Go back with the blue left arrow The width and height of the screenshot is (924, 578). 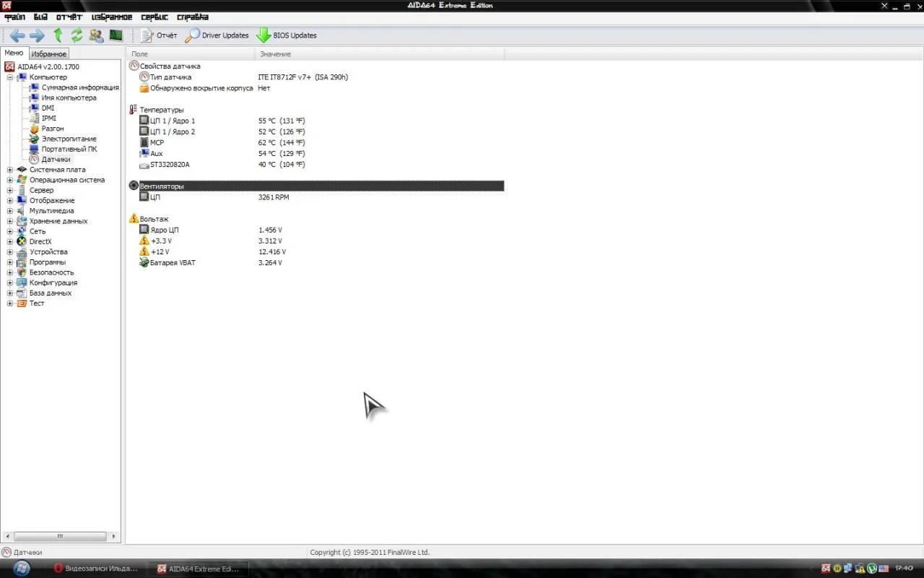point(17,35)
